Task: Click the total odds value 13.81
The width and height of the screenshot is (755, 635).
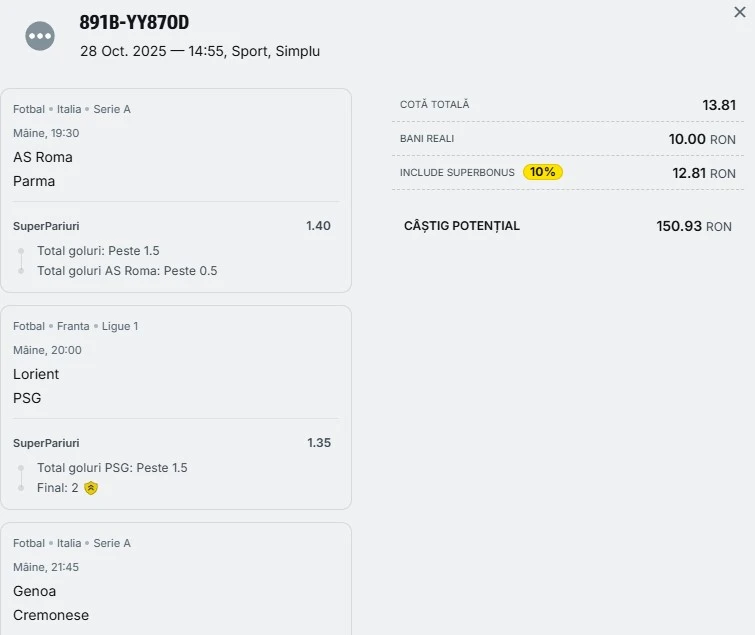Action: click(x=719, y=104)
